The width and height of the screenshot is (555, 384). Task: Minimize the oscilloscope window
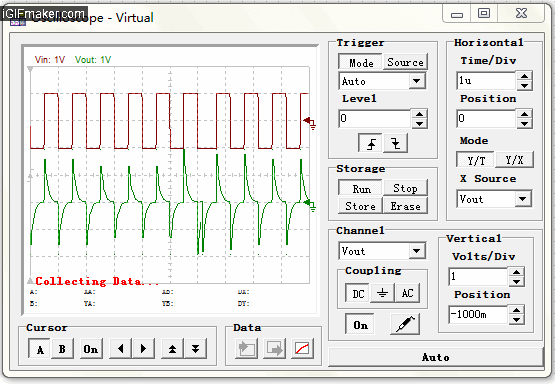pos(457,14)
